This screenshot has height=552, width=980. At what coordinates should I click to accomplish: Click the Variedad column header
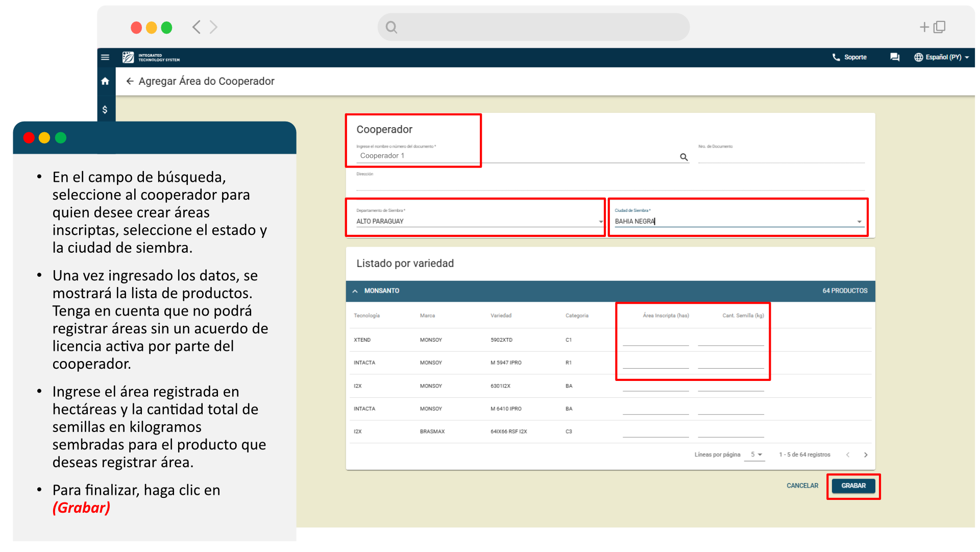click(x=501, y=316)
